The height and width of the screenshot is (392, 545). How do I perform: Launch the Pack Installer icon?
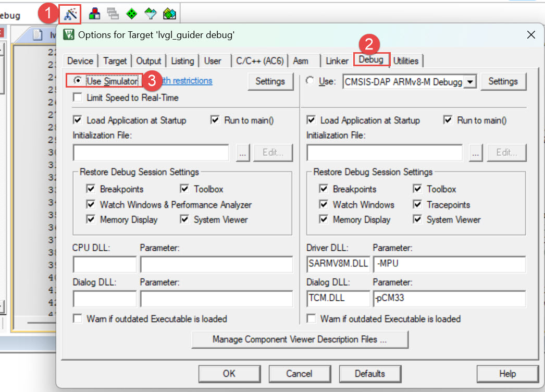coord(169,14)
